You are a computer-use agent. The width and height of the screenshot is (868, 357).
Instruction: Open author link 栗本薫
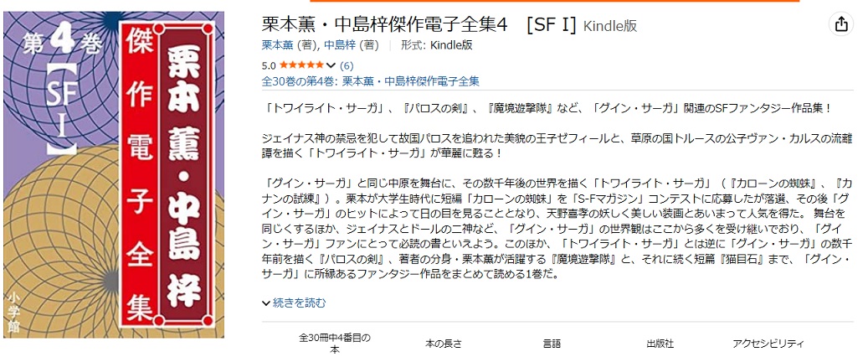tap(275, 45)
